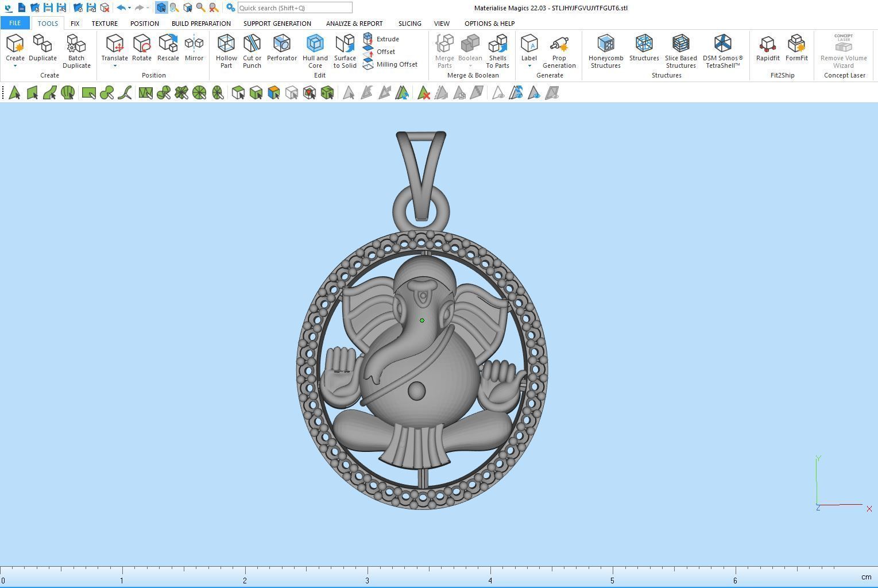The width and height of the screenshot is (878, 588).
Task: Open the Perforator tool
Action: (x=282, y=48)
